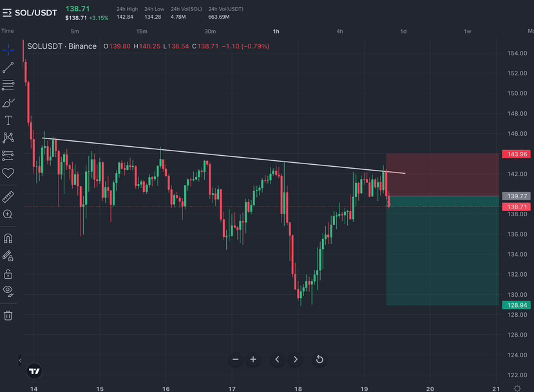The height and width of the screenshot is (392, 534).
Task: Expand the collapsed side panel arrow beside the TradingView logo
Action: click(x=20, y=360)
